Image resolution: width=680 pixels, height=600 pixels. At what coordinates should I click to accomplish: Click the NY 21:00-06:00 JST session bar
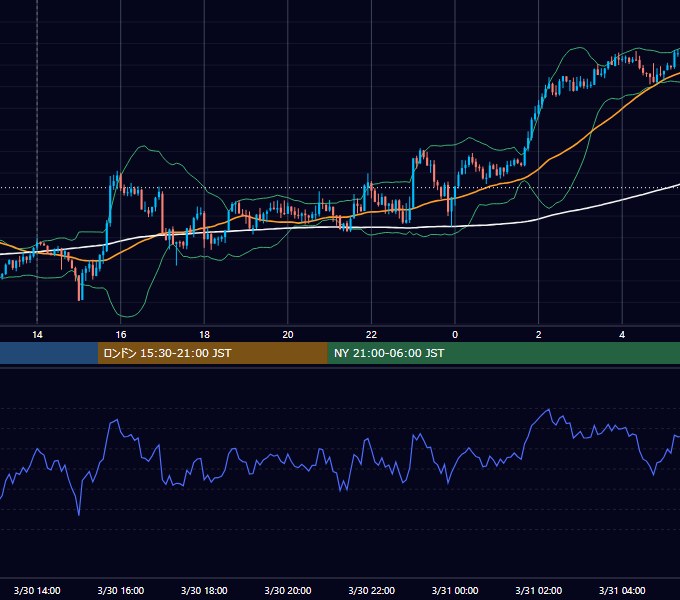pos(503,353)
